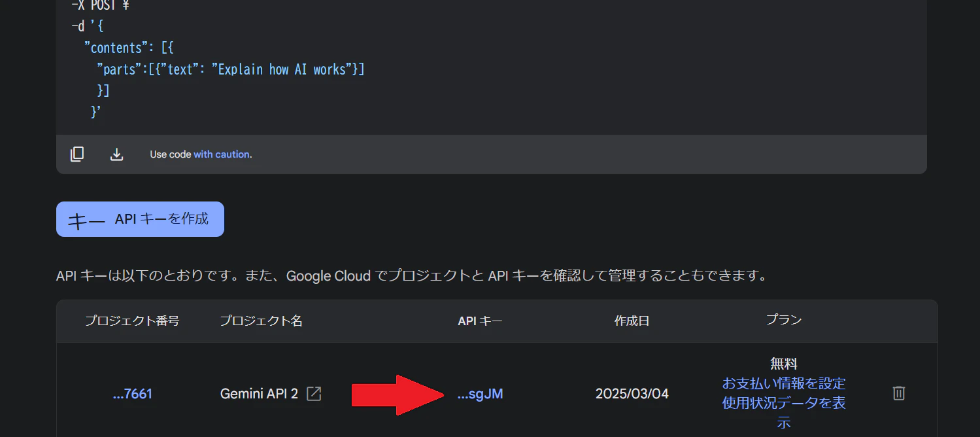This screenshot has height=437, width=980.
Task: Click the プラン column header
Action: (784, 320)
